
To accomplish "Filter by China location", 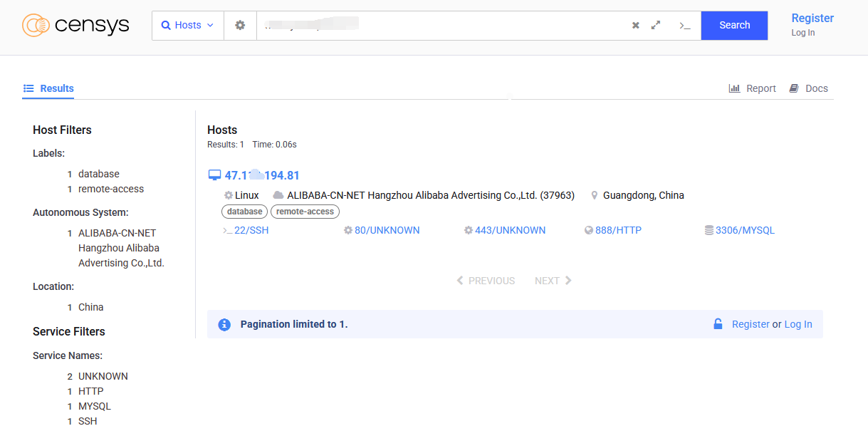I will point(90,307).
